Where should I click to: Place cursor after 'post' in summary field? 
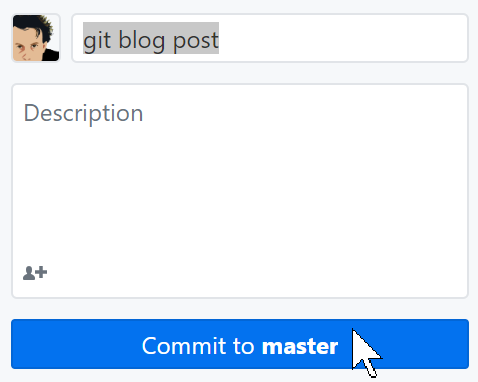coord(220,38)
